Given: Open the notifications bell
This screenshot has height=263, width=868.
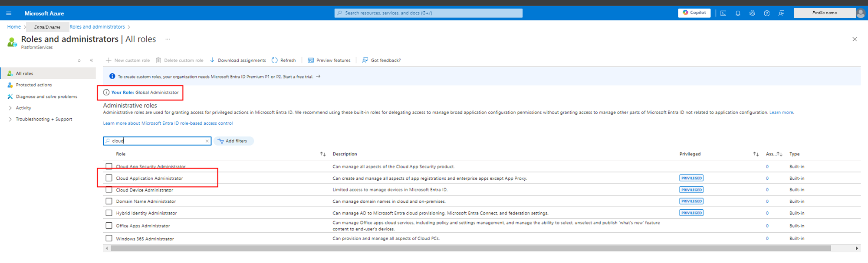Looking at the screenshot, I should (738, 13).
